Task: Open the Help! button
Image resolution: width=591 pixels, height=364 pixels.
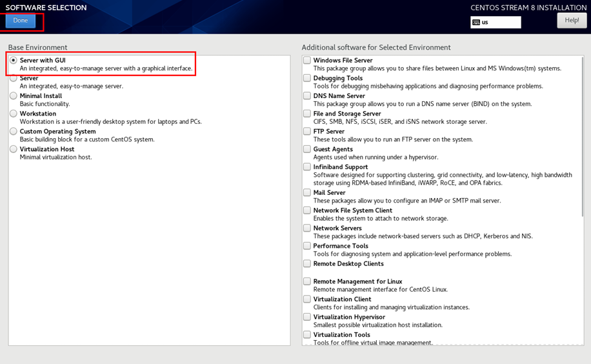Action: tap(572, 21)
